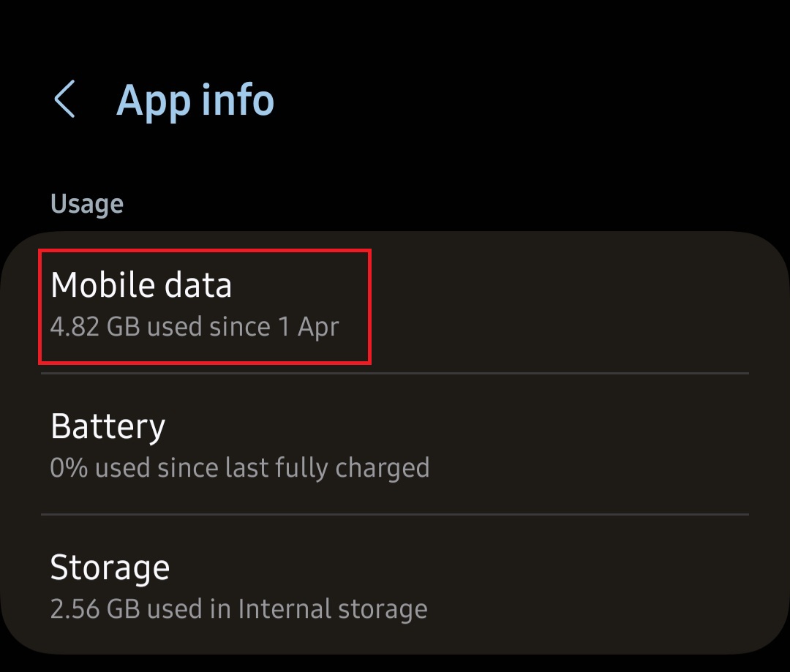The image size is (790, 672).
Task: Click the word Apr in Mobile data subtitle
Action: (318, 327)
